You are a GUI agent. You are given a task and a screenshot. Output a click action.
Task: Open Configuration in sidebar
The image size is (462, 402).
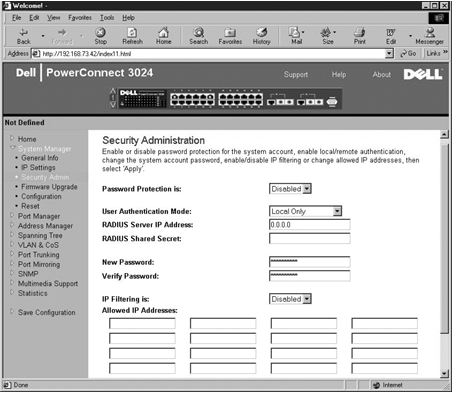click(41, 196)
